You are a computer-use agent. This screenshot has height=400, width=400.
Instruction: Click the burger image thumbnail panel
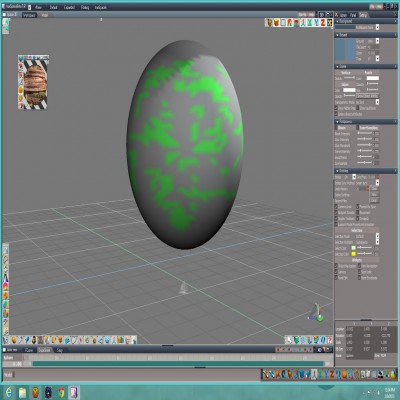(x=33, y=82)
